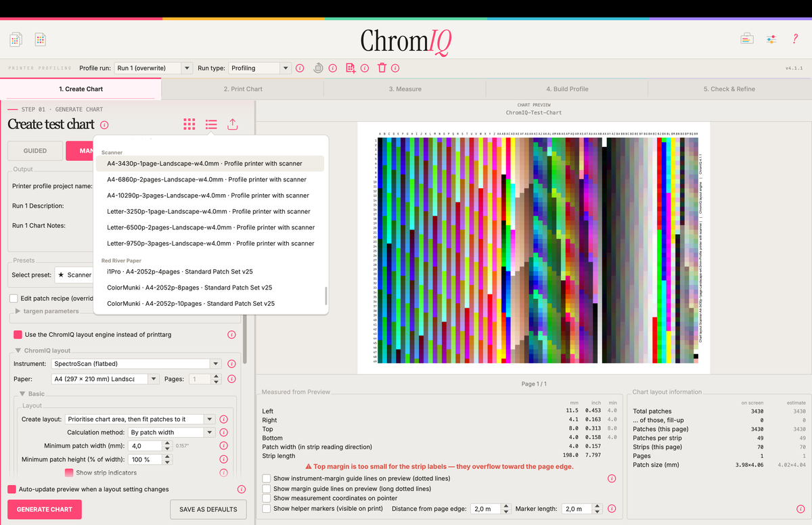
Task: Click the first chart document icon in header
Action: pyautogui.click(x=16, y=40)
